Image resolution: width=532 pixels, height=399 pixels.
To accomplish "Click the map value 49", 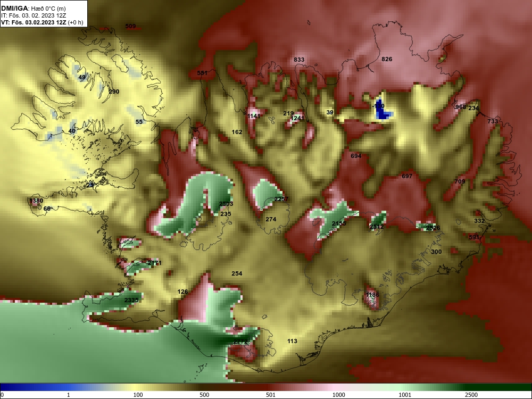I will coord(82,77).
